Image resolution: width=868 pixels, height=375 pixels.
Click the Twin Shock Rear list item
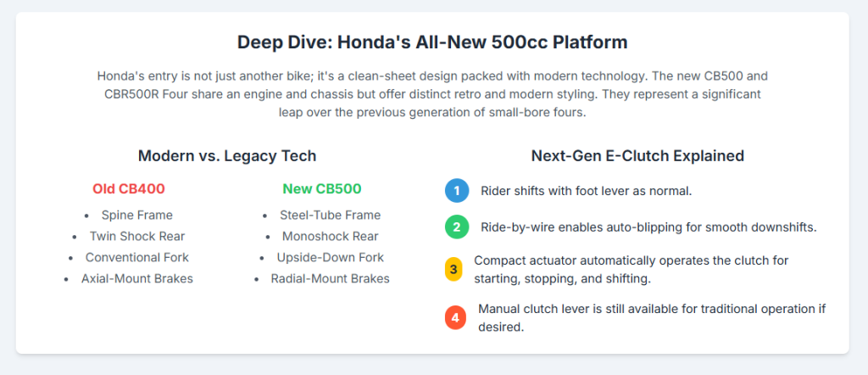pos(136,237)
